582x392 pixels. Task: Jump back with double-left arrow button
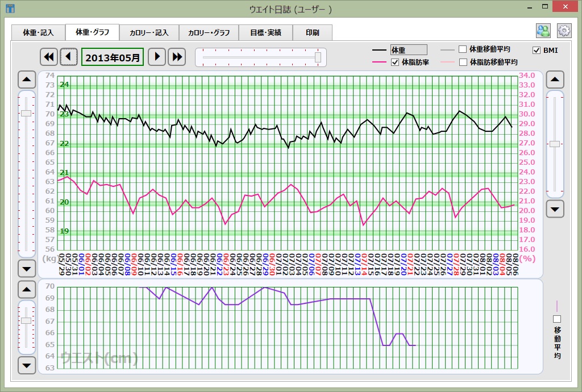click(49, 57)
